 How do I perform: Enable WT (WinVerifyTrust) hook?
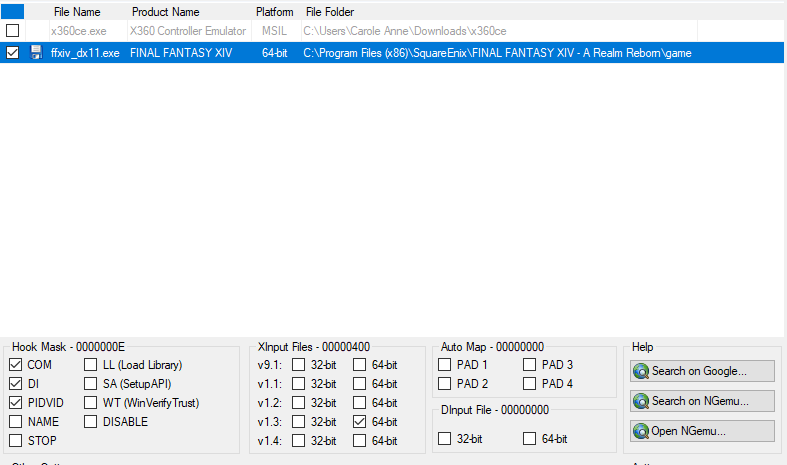point(90,403)
